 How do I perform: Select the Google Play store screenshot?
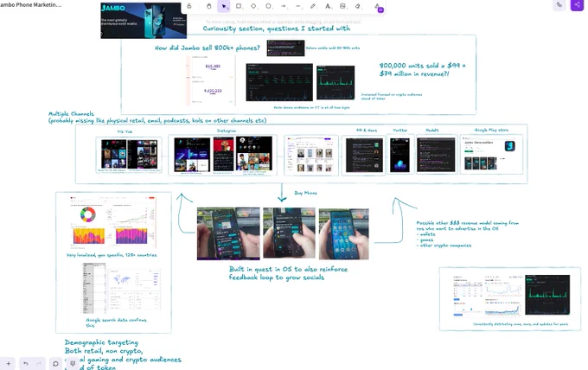491,155
